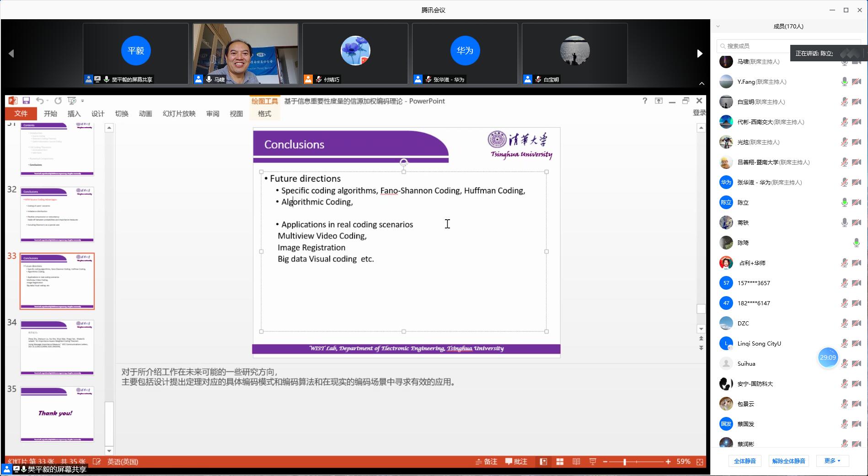Click fit slide to window icon
The width and height of the screenshot is (868, 476).
700,462
